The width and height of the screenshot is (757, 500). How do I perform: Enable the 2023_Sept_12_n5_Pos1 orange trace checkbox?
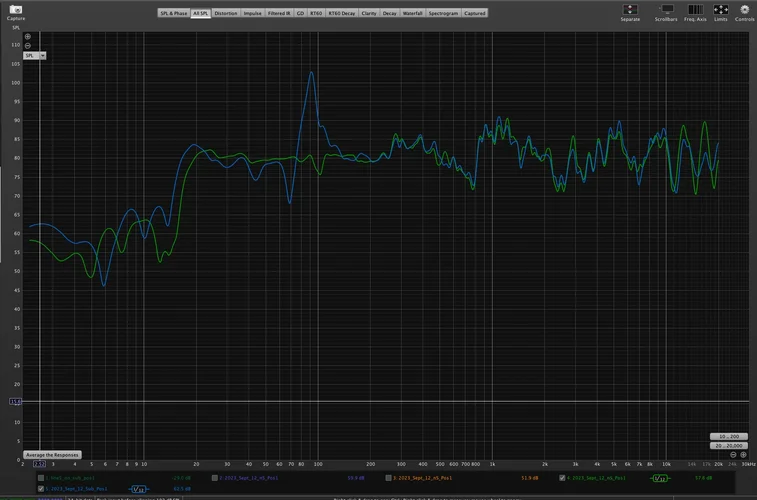[x=388, y=478]
